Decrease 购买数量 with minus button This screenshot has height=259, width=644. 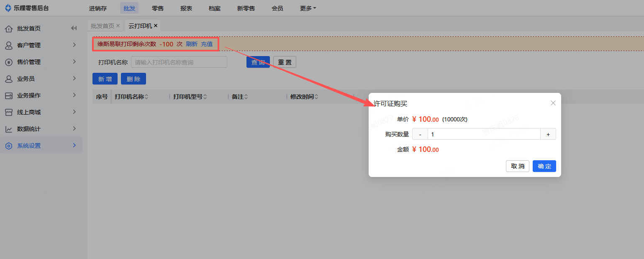click(x=420, y=134)
